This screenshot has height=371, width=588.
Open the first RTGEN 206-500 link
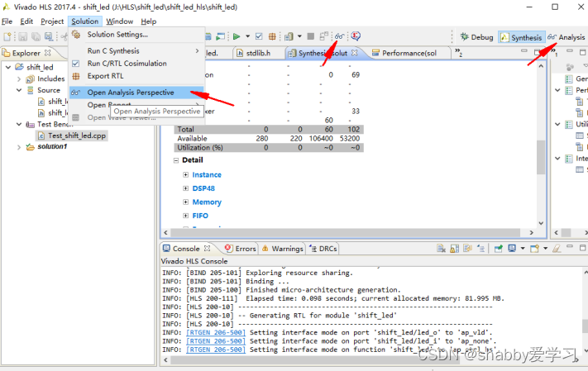pos(216,332)
